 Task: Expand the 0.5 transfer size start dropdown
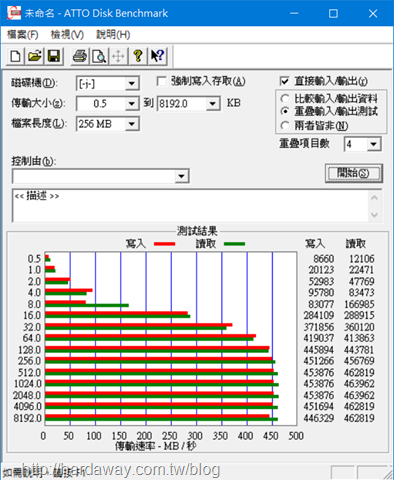(132, 104)
